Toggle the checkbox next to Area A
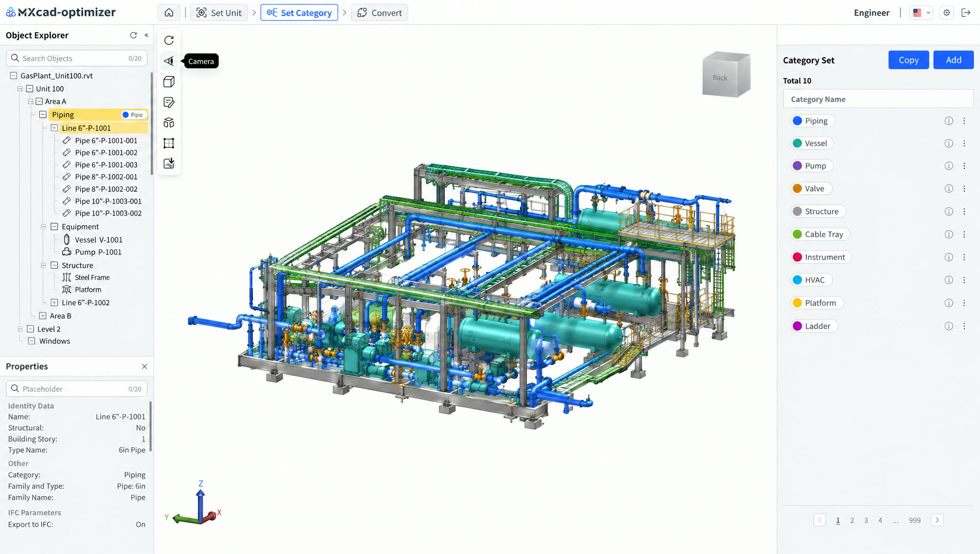The width and height of the screenshot is (980, 554). pyautogui.click(x=39, y=102)
